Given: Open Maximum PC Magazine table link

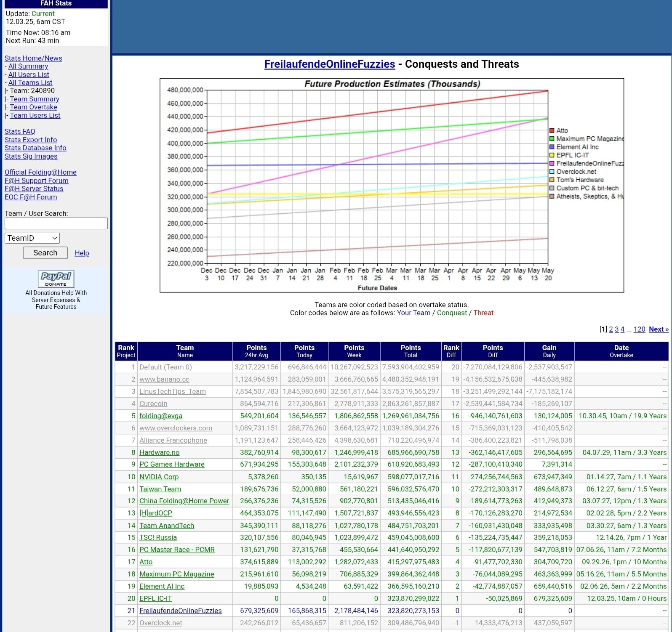Looking at the screenshot, I should click(x=176, y=574).
